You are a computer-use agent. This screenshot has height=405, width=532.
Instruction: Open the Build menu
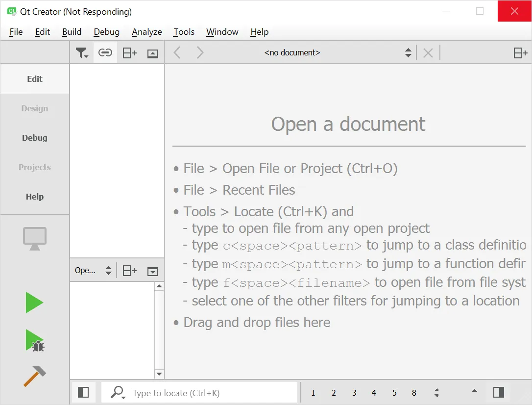coord(72,32)
